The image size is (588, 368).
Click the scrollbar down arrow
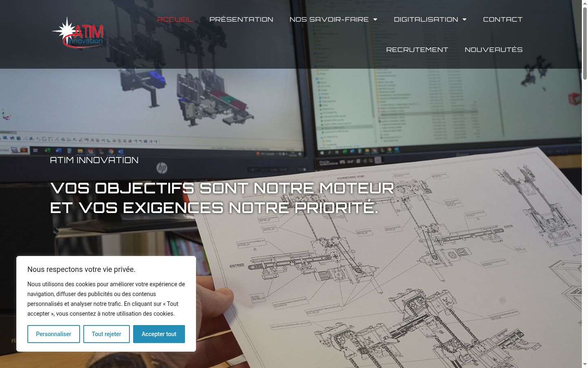point(585,364)
